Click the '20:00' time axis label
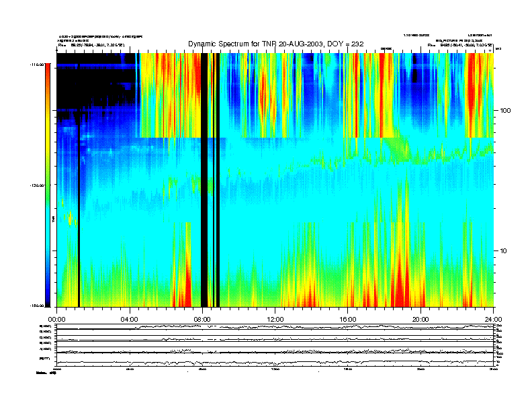The image size is (532, 411). point(420,320)
